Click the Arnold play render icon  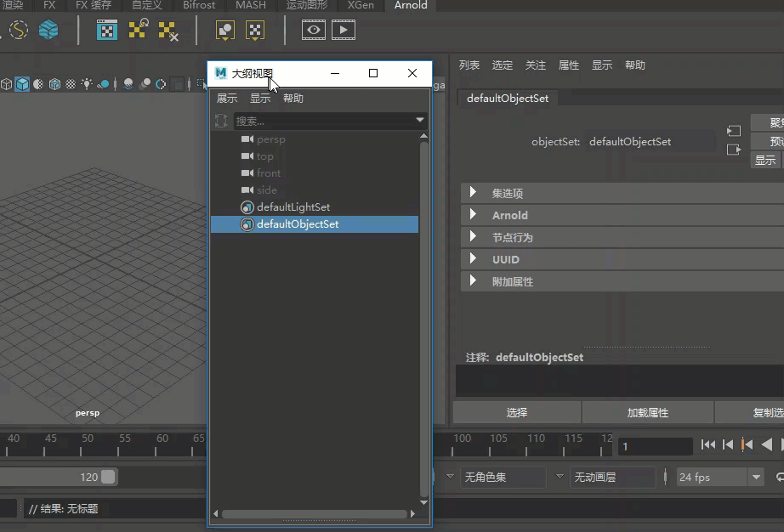click(344, 30)
